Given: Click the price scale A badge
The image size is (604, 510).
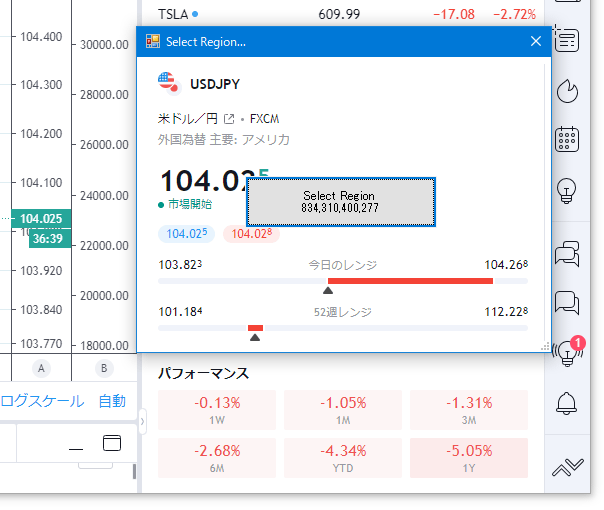Looking at the screenshot, I should pos(41,368).
